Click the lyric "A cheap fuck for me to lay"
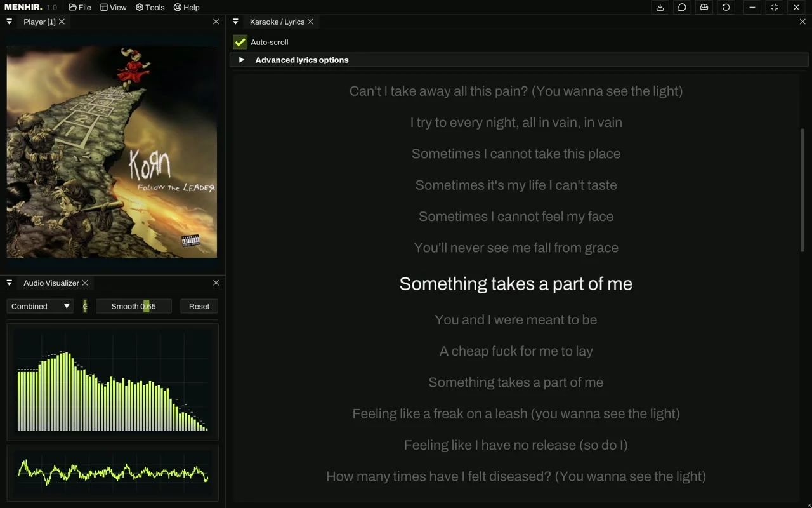This screenshot has height=508, width=812. click(516, 351)
